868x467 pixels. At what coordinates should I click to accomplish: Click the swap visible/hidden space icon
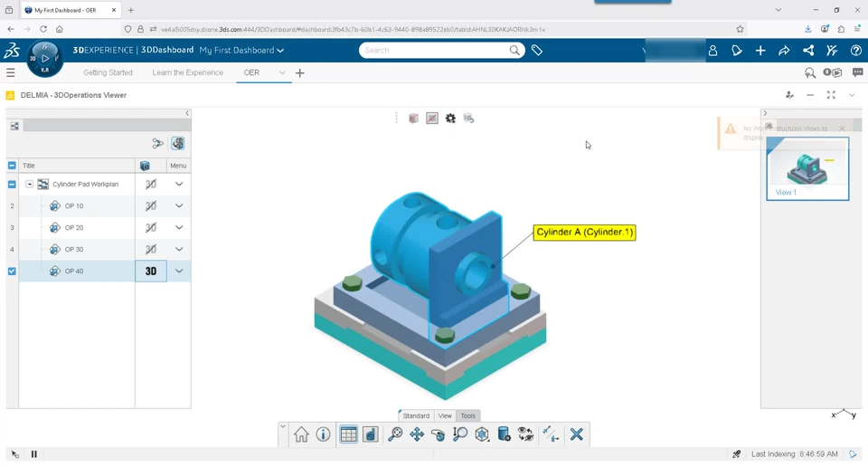pyautogui.click(x=525, y=434)
